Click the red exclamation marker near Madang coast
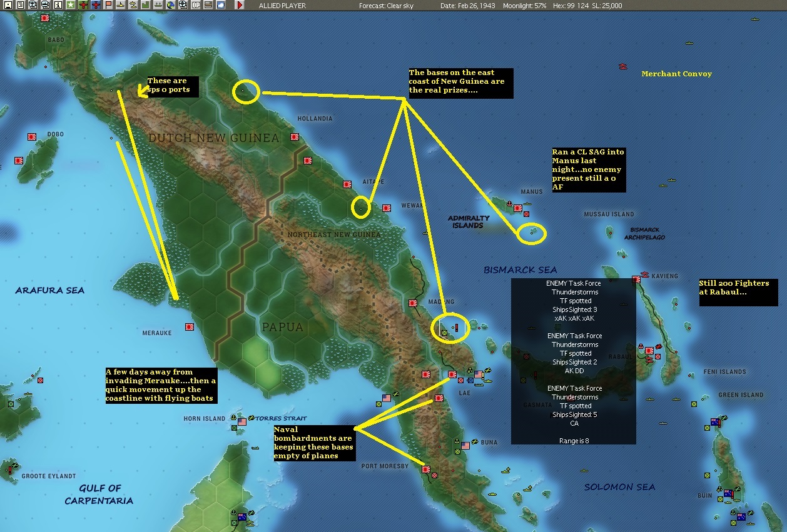 (x=457, y=327)
